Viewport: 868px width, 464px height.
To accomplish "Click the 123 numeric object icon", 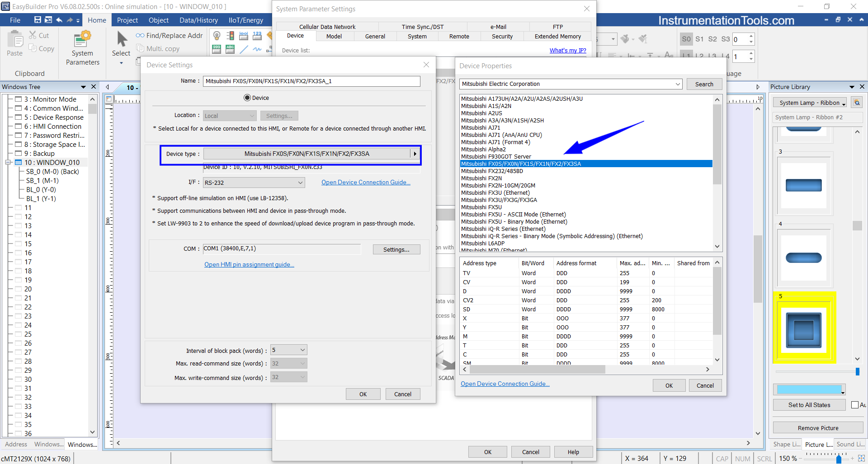I will pyautogui.click(x=257, y=36).
